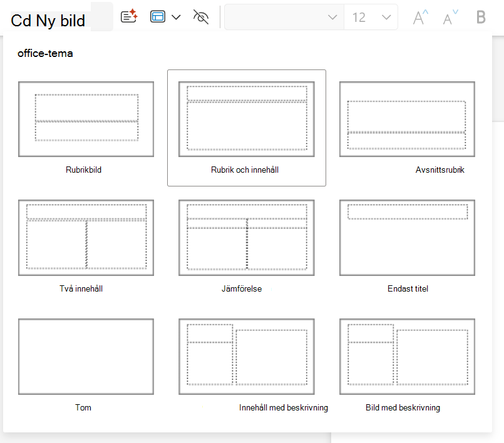Screen dimensions: 504x443
Task: Choose the Jämförelse layout thumbnail
Action: click(247, 238)
